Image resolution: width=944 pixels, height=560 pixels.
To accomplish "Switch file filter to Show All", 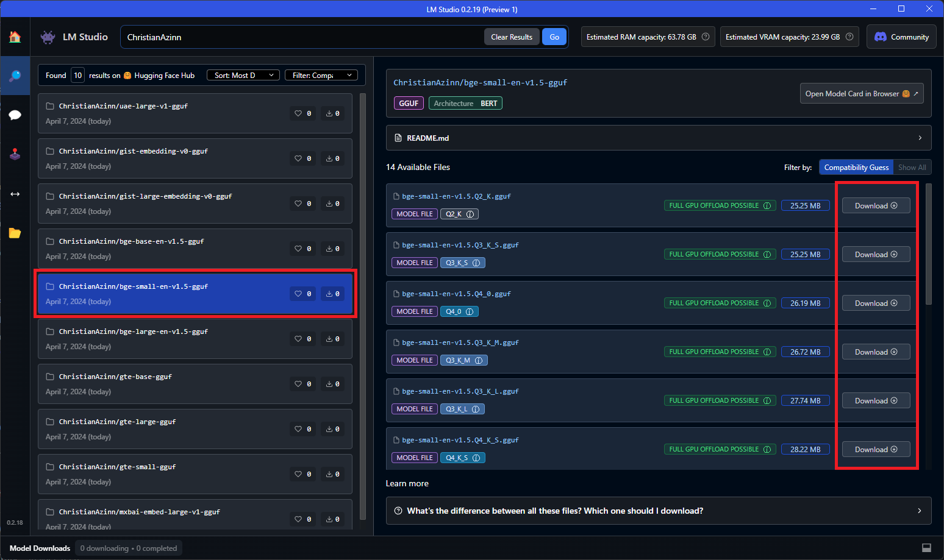I will 912,168.
